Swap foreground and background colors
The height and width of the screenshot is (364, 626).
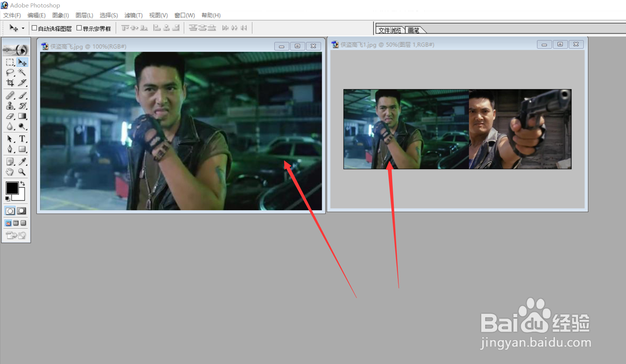point(23,183)
